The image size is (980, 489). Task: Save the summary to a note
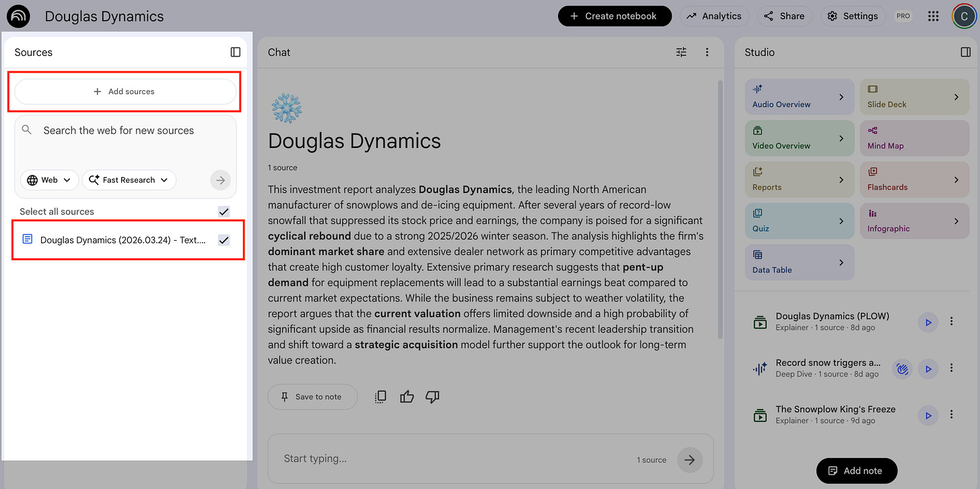[x=312, y=396]
